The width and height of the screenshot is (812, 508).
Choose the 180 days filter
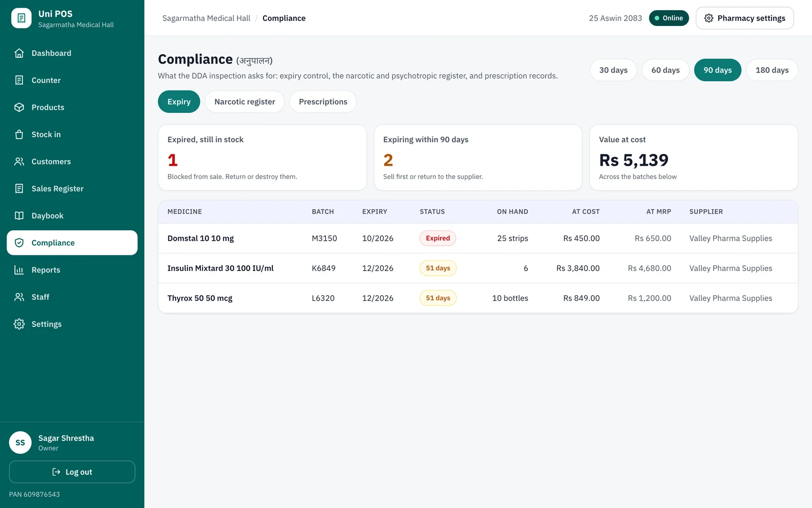pyautogui.click(x=772, y=70)
